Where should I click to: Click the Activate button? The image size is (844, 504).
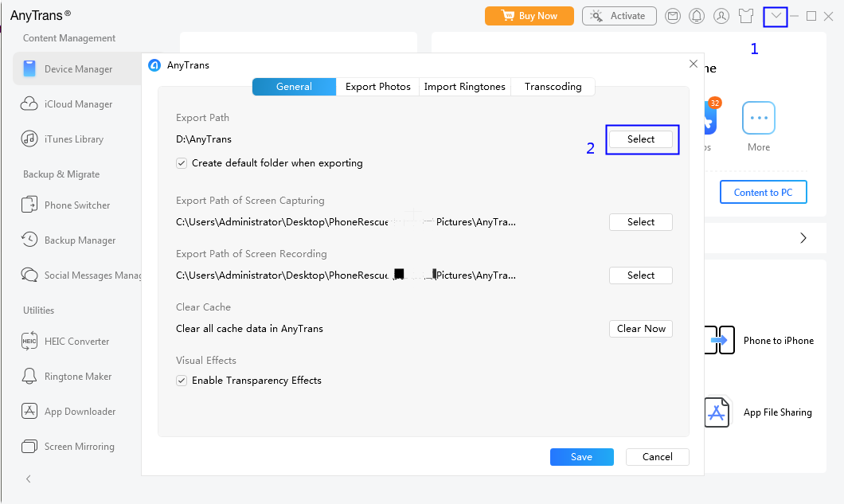coord(619,16)
